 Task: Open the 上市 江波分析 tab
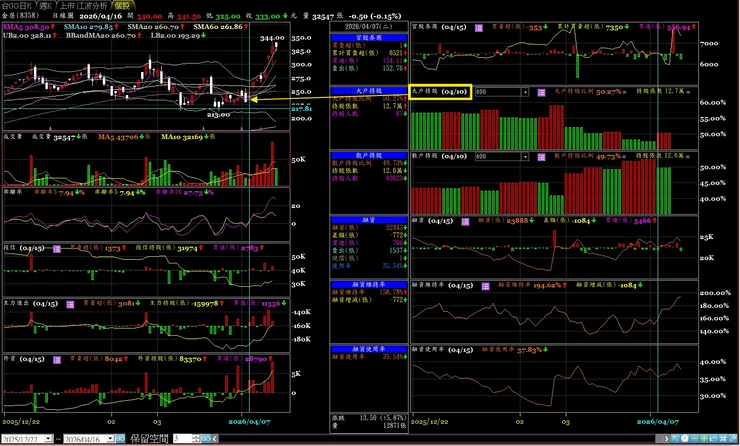coord(83,6)
